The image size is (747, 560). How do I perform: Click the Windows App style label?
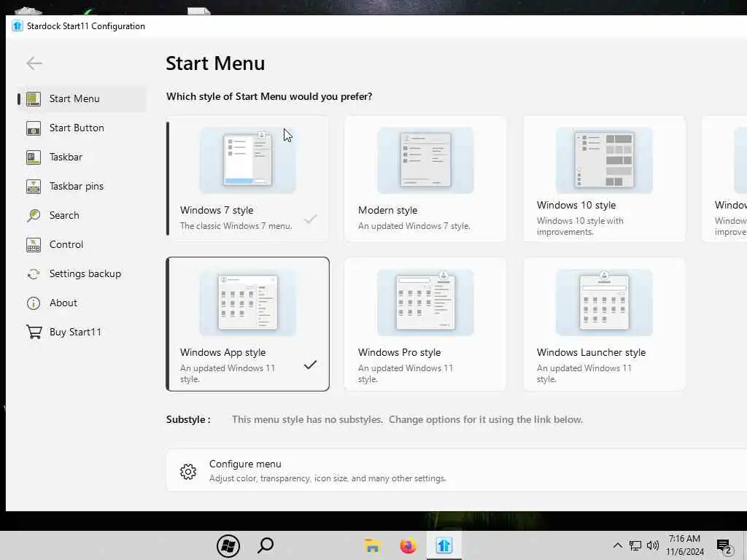pyautogui.click(x=223, y=352)
